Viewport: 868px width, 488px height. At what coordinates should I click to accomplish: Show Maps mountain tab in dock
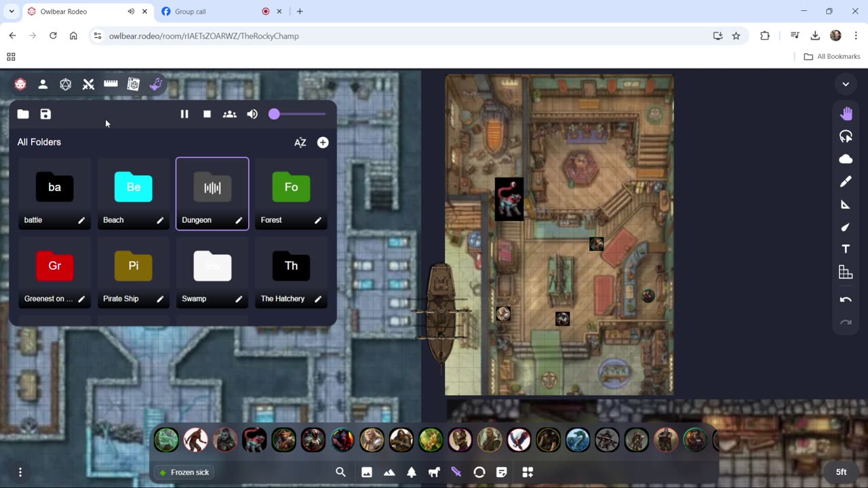389,472
